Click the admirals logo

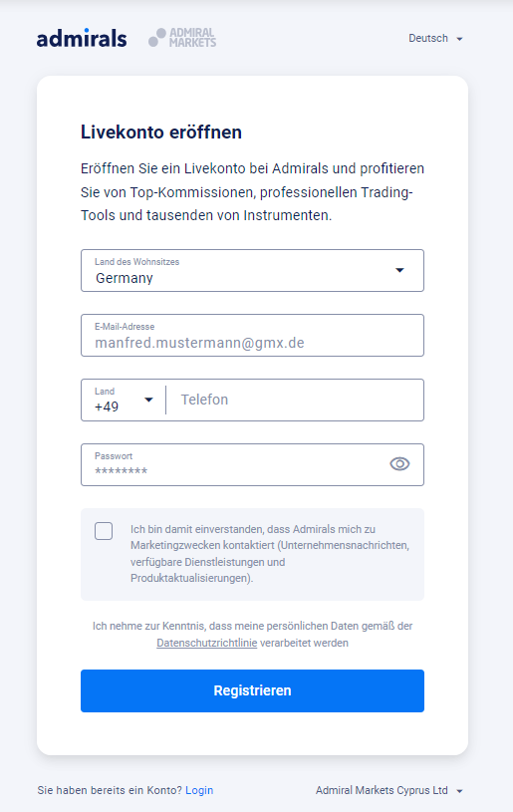coord(82,38)
